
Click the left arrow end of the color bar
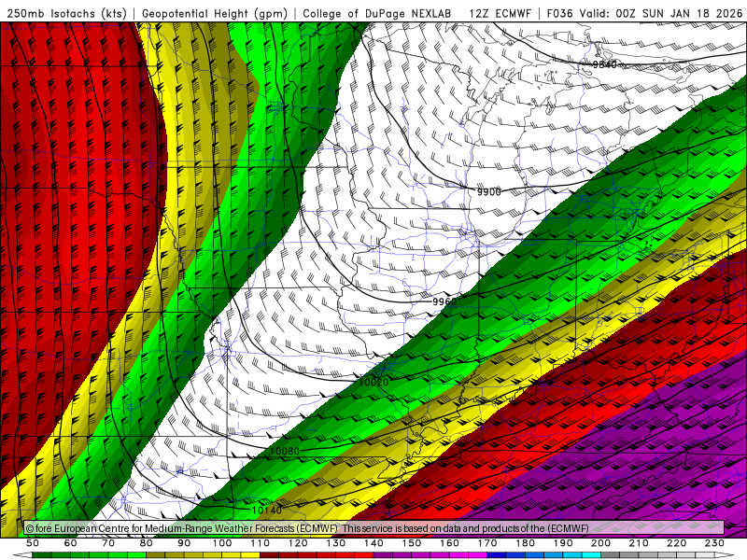coord(22,555)
